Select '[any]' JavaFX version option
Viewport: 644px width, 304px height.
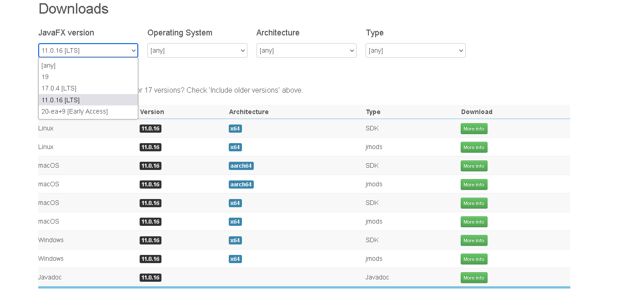pyautogui.click(x=48, y=65)
